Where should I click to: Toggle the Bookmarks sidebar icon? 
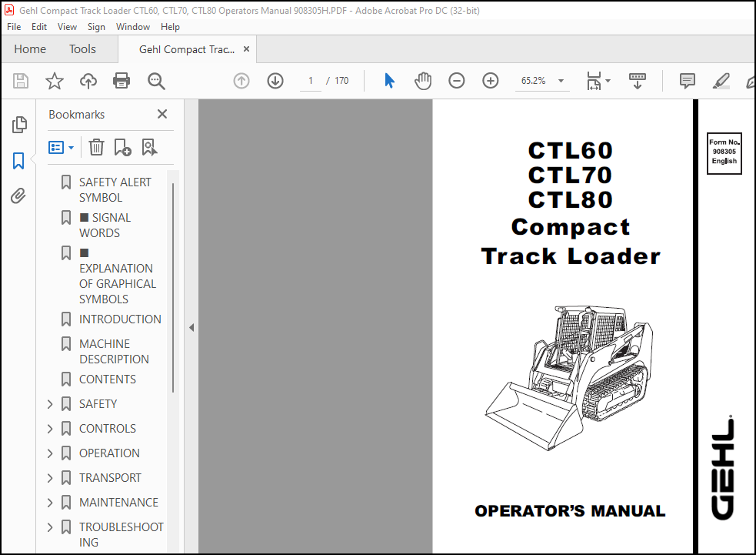point(18,161)
